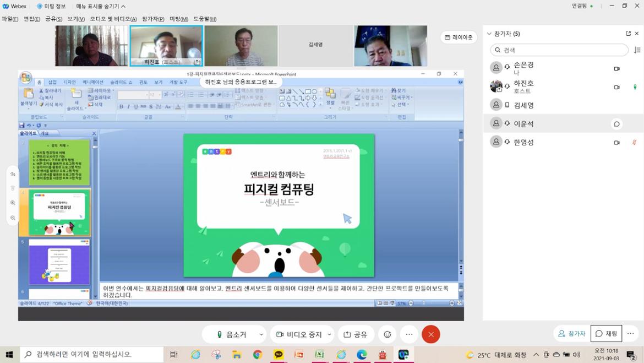Click the annotate tool on share sidebar
The image size is (644, 363).
coord(13,174)
